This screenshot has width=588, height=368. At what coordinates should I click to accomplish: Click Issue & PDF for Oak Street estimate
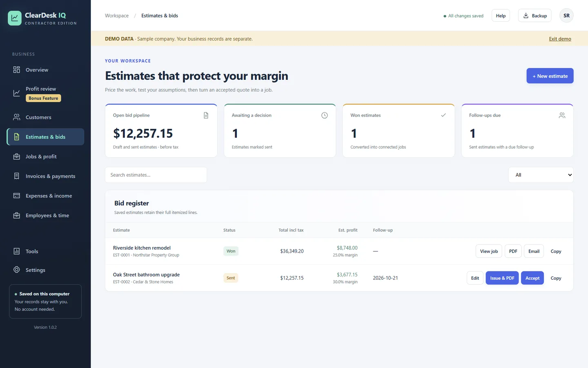[502, 278]
